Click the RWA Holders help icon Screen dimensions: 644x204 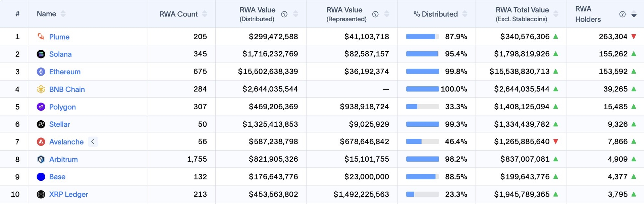(x=622, y=14)
